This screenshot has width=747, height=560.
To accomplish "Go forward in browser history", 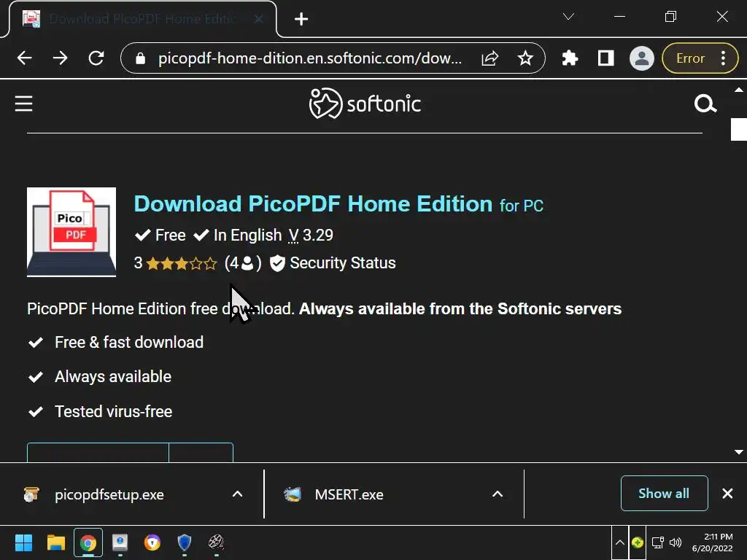I will pyautogui.click(x=61, y=58).
